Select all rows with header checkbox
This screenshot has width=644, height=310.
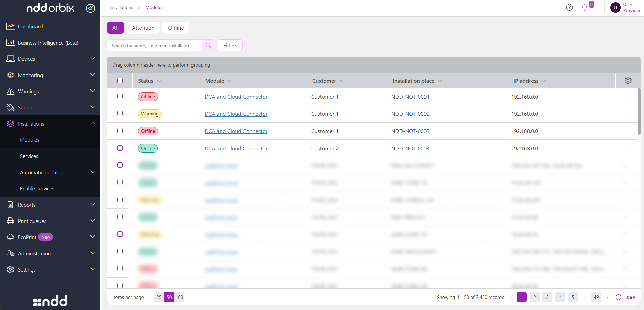click(120, 81)
